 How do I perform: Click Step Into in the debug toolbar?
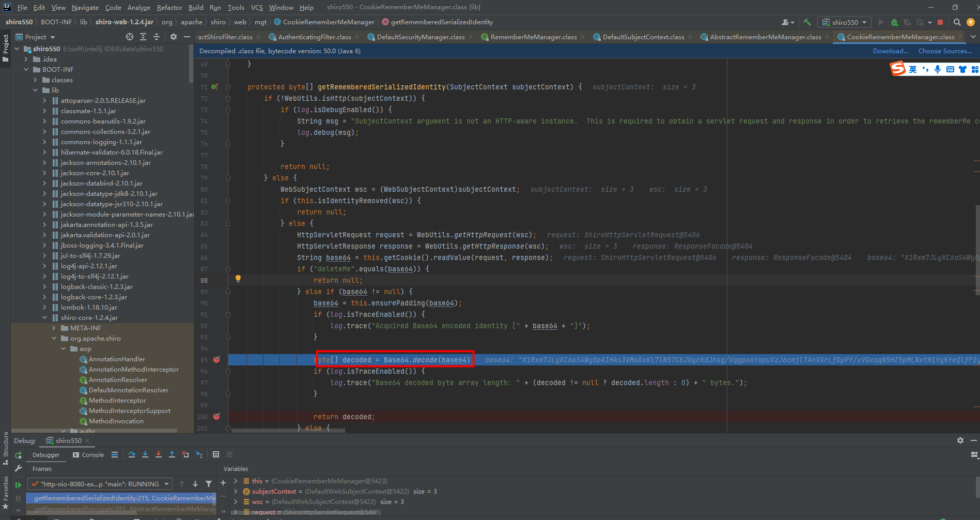145,454
